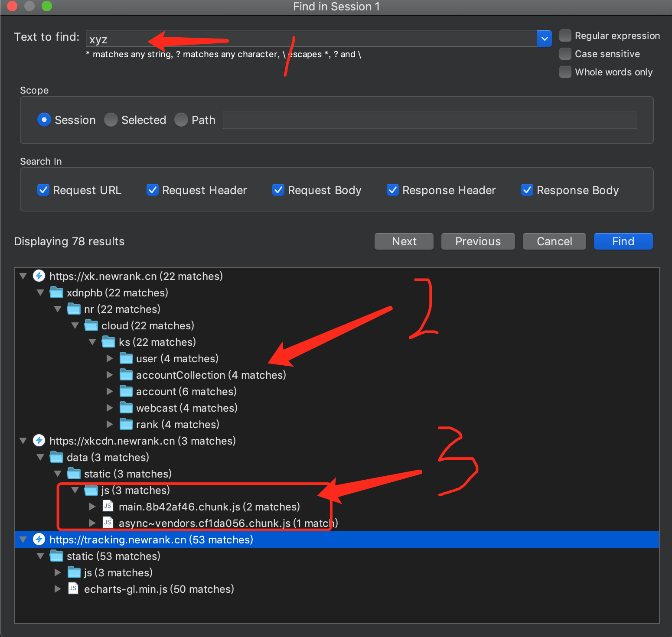This screenshot has height=637, width=672.
Task: Click the xdnphb folder icon
Action: click(56, 292)
